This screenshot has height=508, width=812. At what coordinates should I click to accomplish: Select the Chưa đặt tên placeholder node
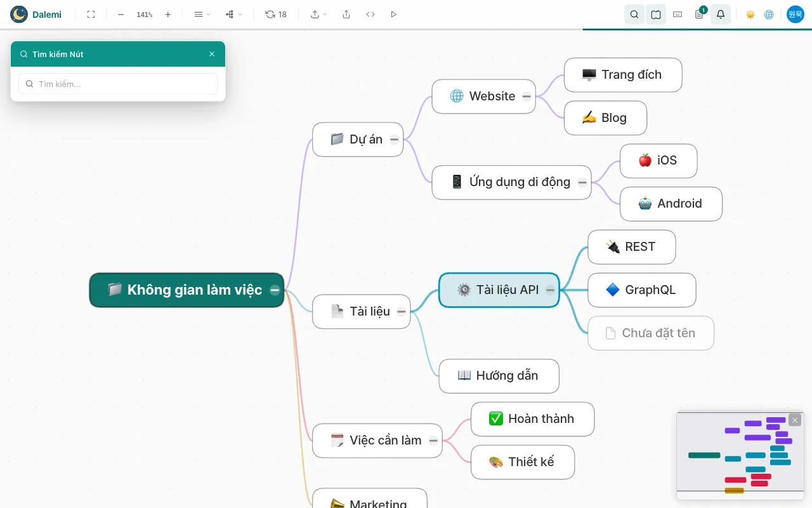click(651, 333)
